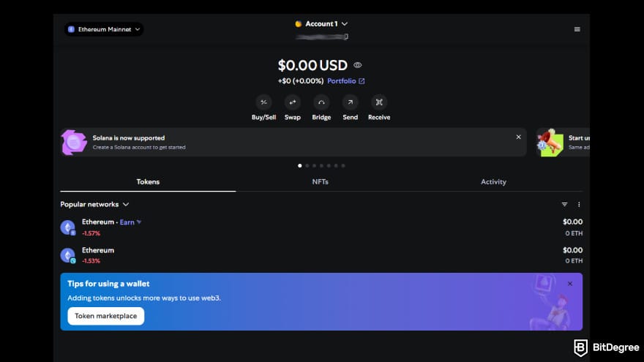Click the Ethereum Earn token icon
This screenshot has width=644, height=362.
click(68, 227)
